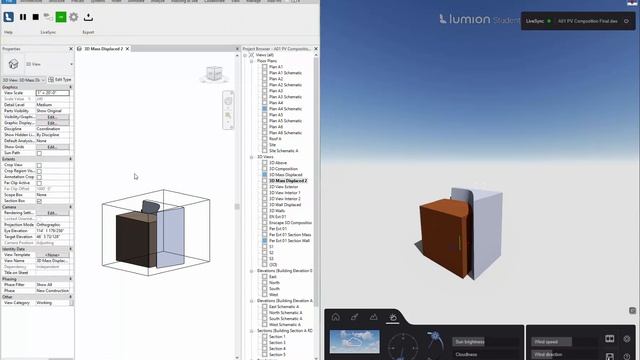
Task: Close the Project Browser panel
Action: [x=316, y=49]
